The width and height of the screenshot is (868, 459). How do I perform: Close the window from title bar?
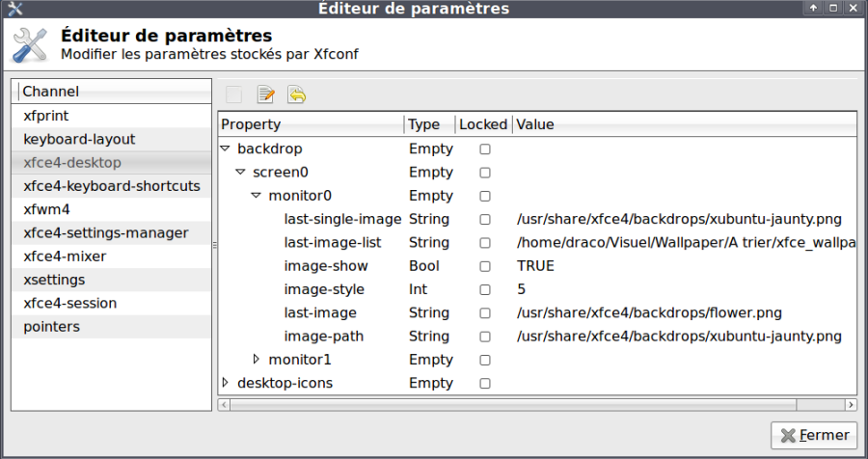[853, 8]
